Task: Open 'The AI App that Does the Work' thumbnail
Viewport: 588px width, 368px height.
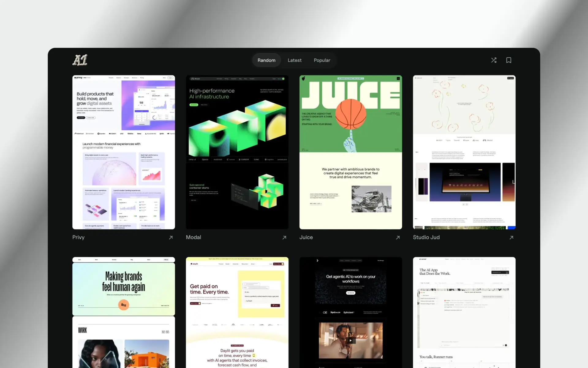Action: tap(464, 312)
